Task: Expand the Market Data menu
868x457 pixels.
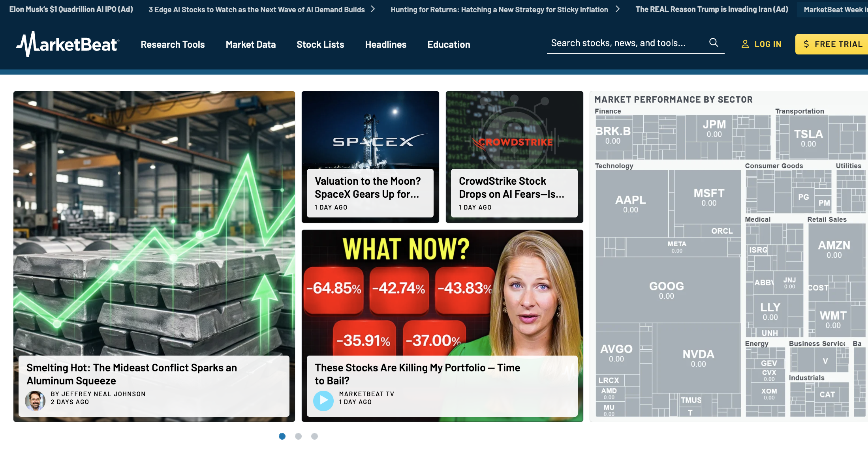Action: pos(251,45)
